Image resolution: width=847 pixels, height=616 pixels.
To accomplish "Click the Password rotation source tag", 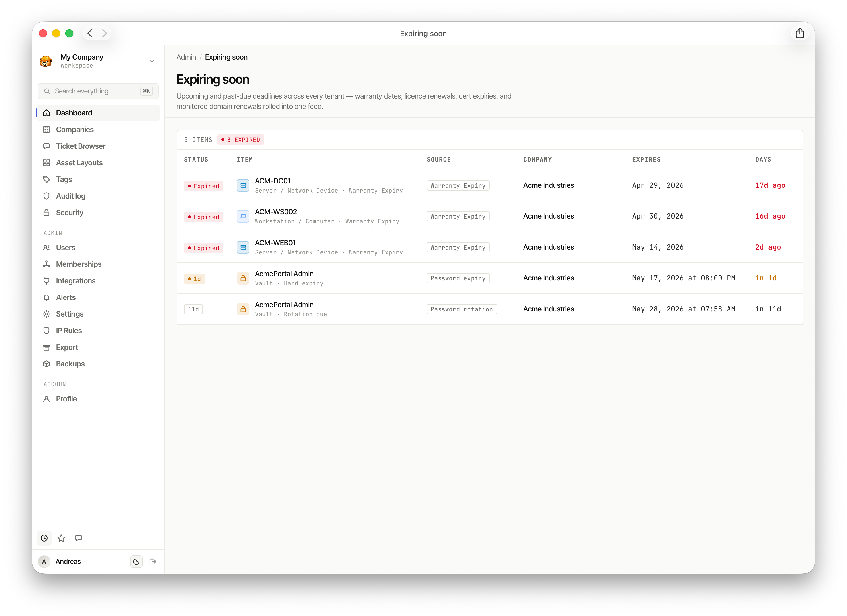I will tap(462, 309).
